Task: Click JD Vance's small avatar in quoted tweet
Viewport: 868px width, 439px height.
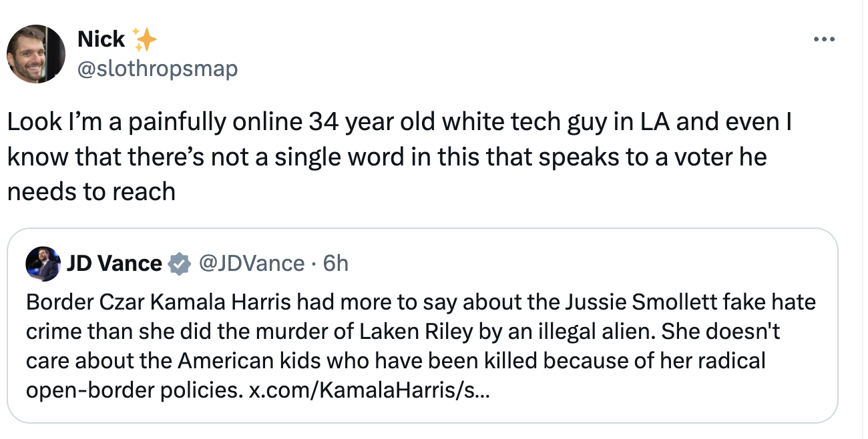Action: (43, 264)
